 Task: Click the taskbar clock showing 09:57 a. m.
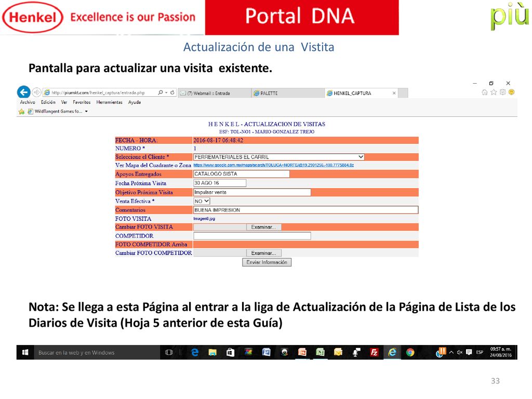pos(501,352)
